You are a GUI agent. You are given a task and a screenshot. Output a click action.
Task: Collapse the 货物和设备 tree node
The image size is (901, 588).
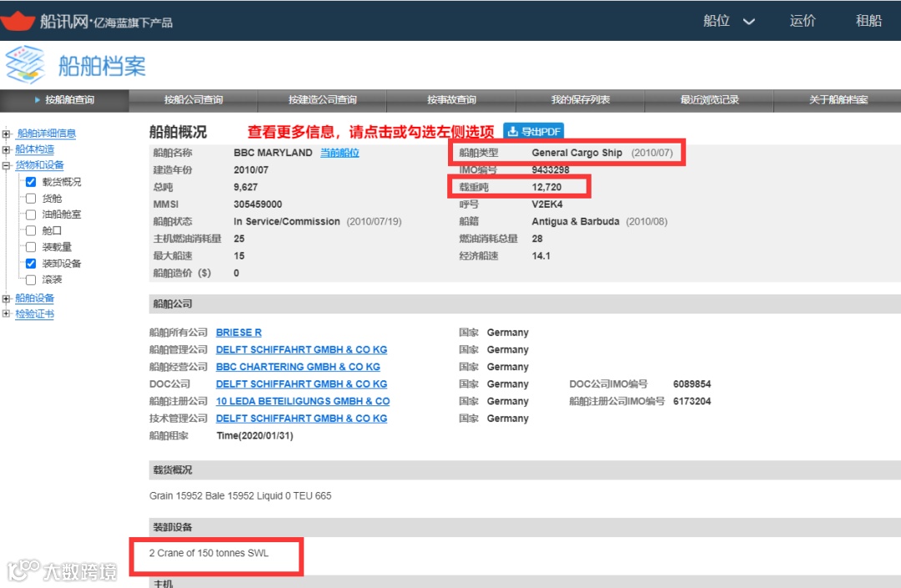pos(7,166)
